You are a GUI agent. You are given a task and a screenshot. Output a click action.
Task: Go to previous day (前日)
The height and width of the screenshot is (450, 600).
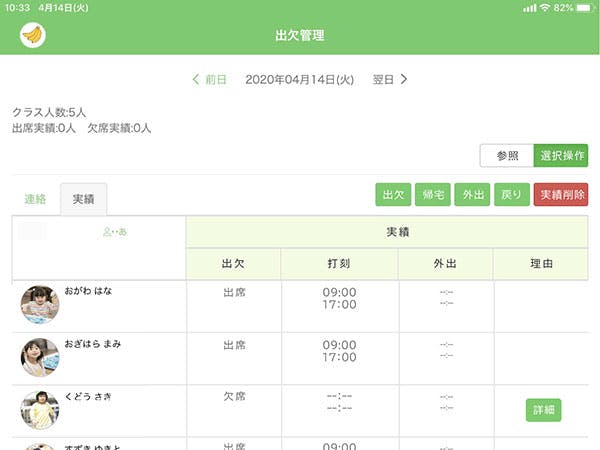tap(209, 80)
